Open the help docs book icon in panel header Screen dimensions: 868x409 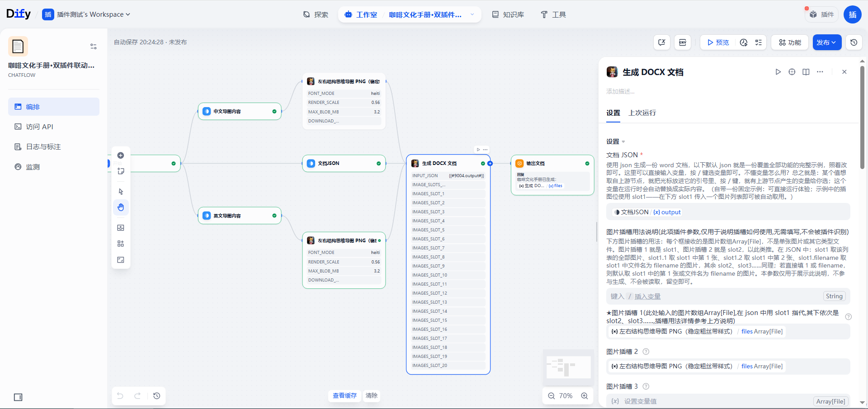coord(806,72)
